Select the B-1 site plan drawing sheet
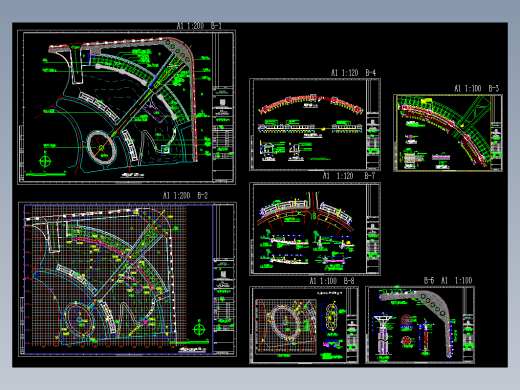This screenshot has height=390, width=520. tap(127, 107)
